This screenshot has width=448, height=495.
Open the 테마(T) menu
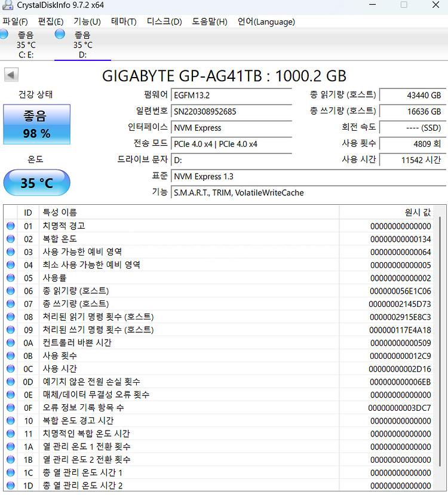[x=124, y=21]
